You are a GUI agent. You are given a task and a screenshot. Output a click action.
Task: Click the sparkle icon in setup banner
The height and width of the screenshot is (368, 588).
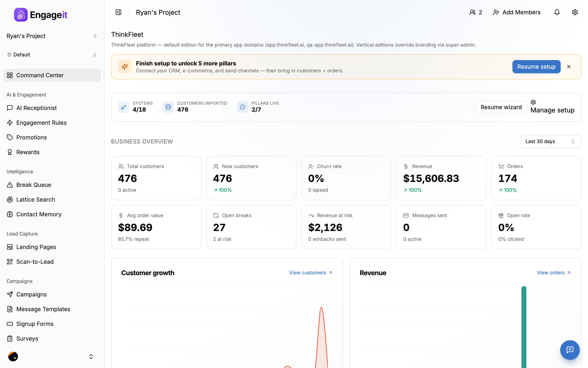click(124, 67)
